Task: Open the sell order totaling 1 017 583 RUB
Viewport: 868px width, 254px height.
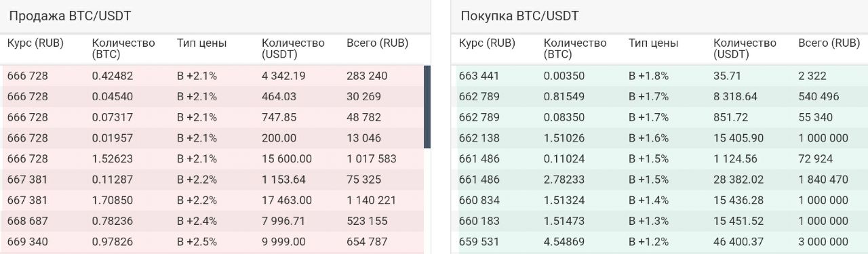Action: (x=213, y=159)
